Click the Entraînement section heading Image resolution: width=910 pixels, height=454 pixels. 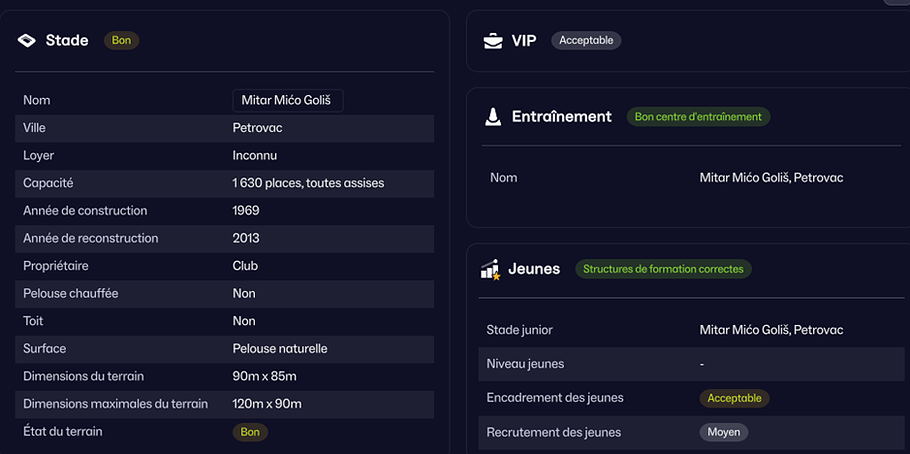pos(561,117)
